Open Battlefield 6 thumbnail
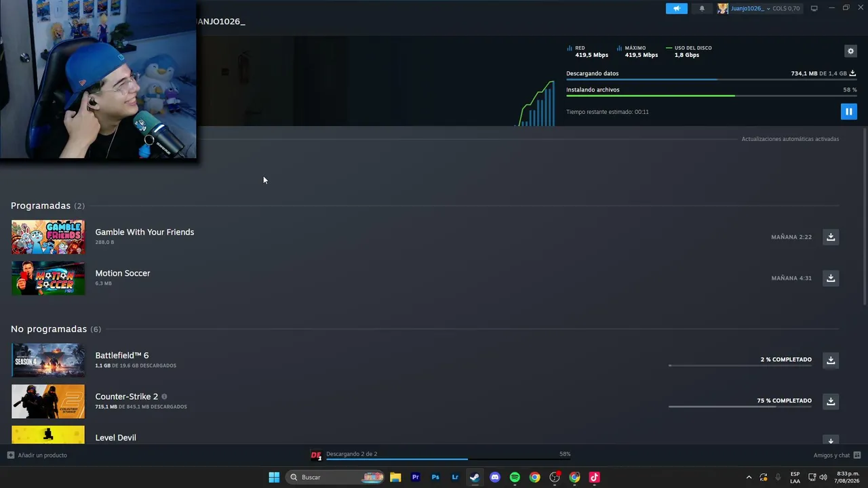This screenshot has height=488, width=868. 48,360
